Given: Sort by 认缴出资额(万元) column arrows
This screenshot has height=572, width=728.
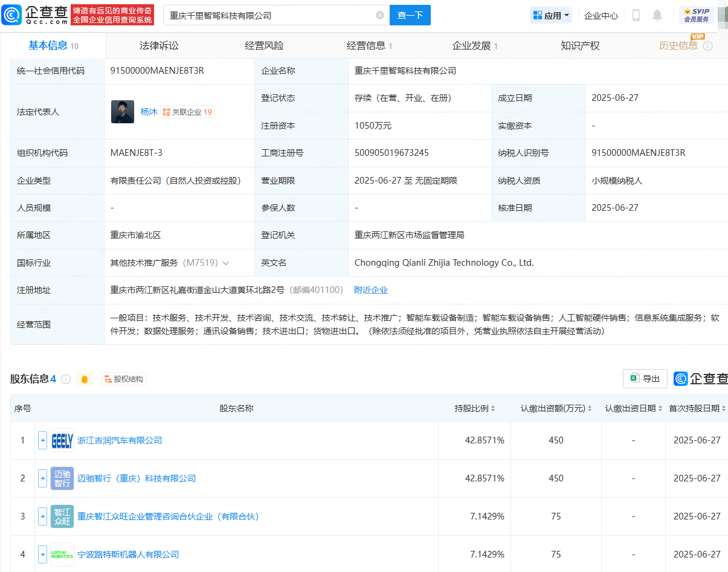Looking at the screenshot, I should pos(590,409).
